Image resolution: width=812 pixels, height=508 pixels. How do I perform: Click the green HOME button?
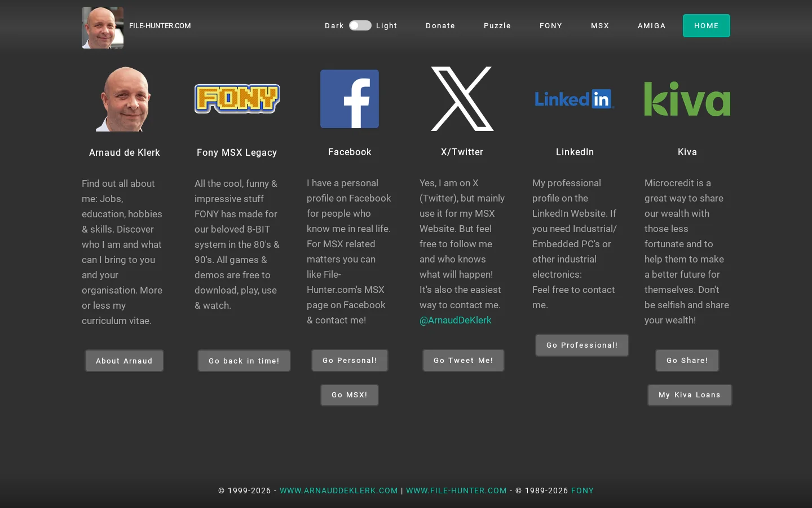[707, 25]
